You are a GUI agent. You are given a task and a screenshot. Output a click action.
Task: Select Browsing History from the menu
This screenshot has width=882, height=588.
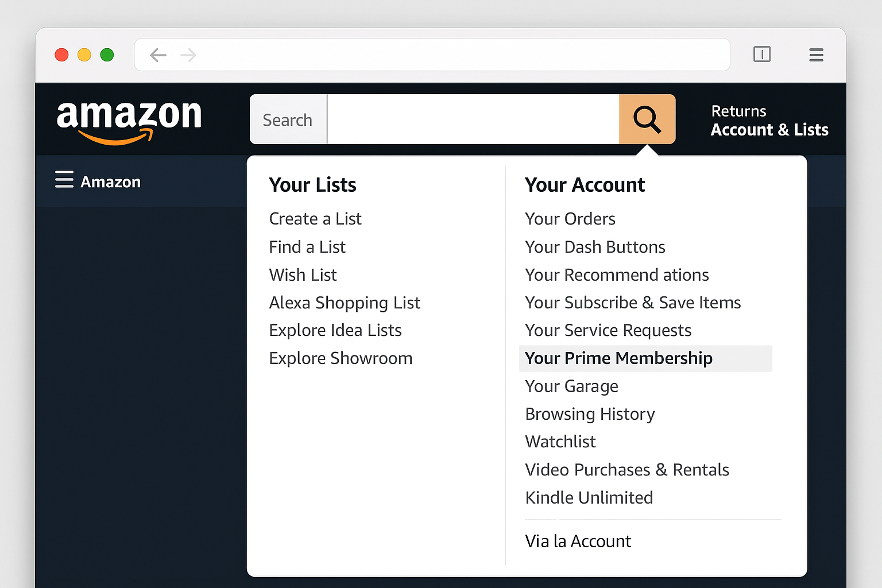[590, 413]
